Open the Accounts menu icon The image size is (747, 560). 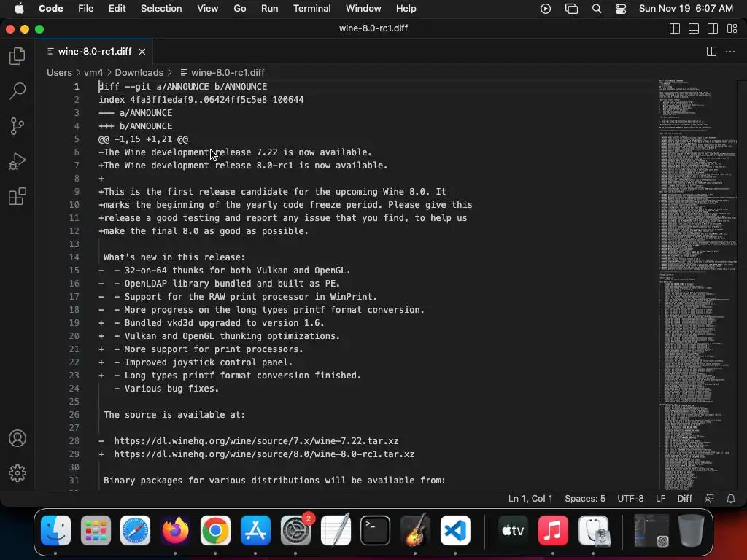coord(18,438)
